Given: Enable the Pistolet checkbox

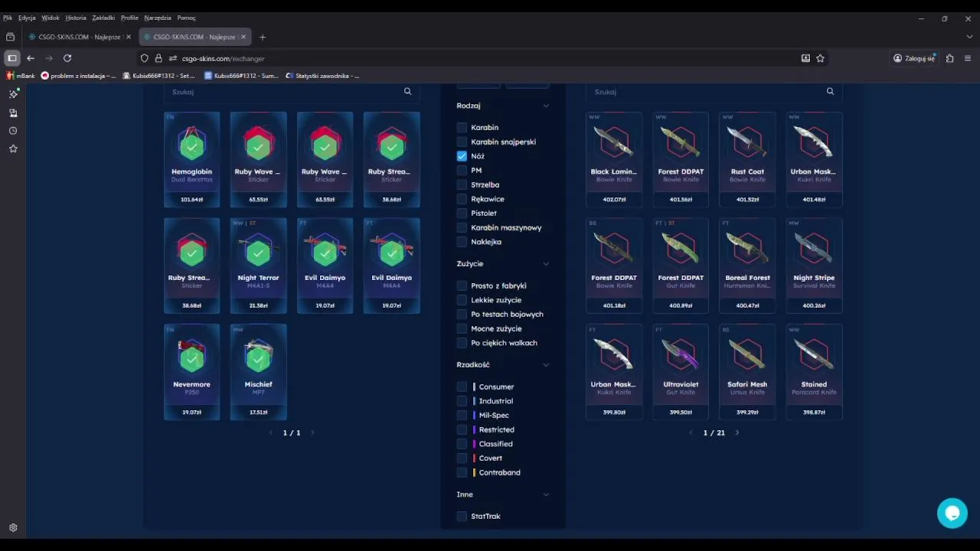Looking at the screenshot, I should point(462,214).
